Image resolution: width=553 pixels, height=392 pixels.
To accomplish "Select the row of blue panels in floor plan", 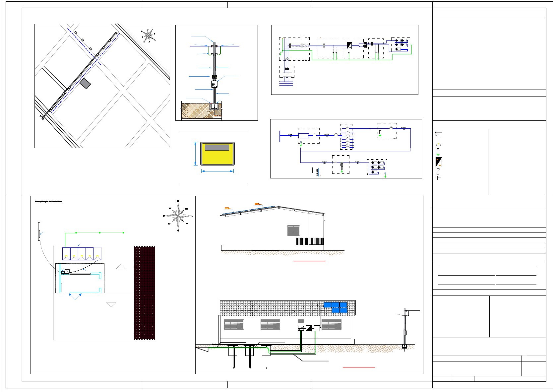I will click(x=82, y=254).
